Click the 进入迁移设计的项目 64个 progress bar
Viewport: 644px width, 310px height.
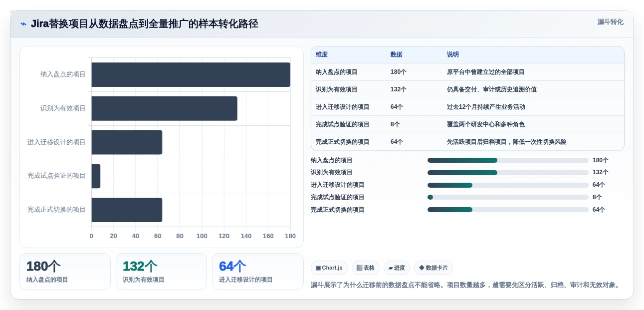coord(508,185)
